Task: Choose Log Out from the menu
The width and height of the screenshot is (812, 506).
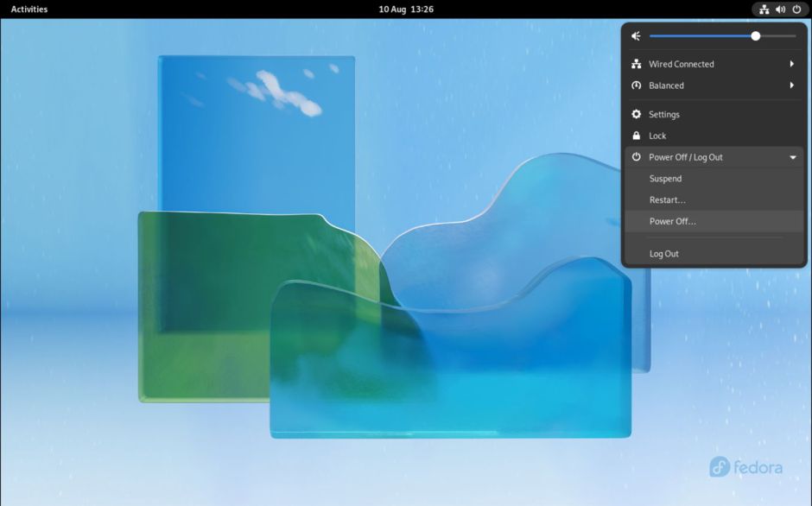Action: 664,254
